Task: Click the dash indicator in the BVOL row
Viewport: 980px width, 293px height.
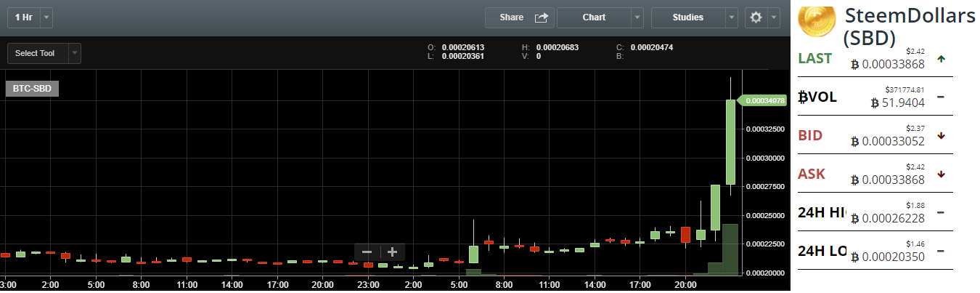Action: 941,97
